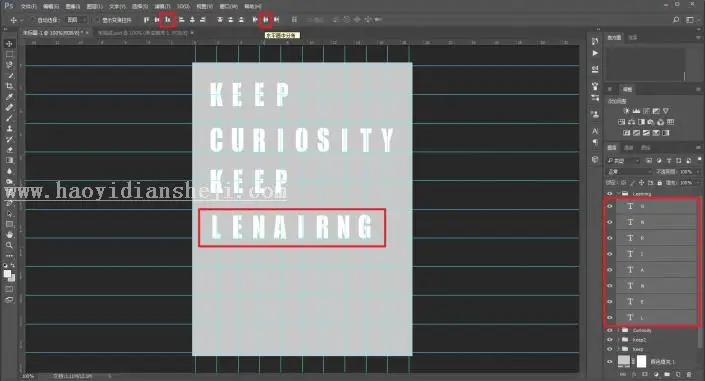Hide the Curiosity group layer
Screen dimensions: 705x381
(610, 331)
